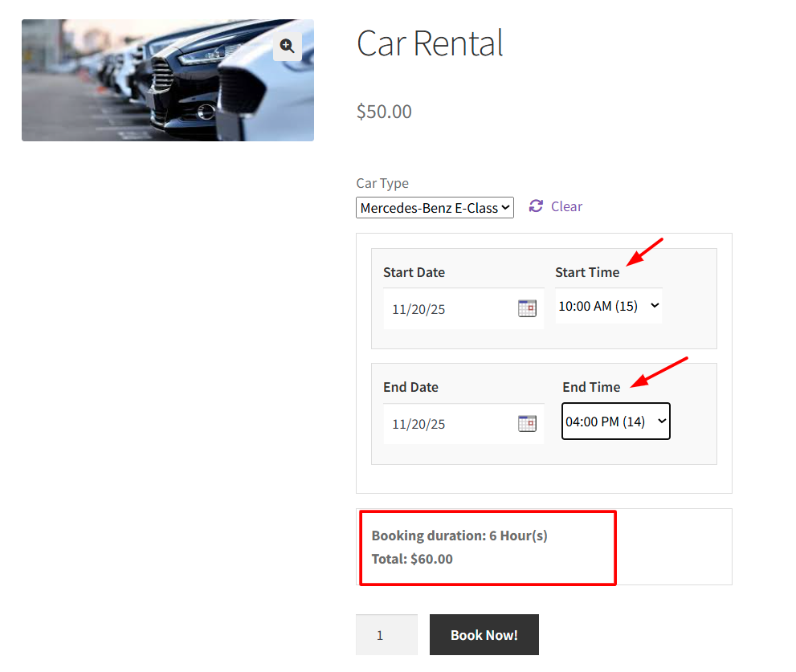
Task: Click the $50.00 price text
Action: tap(384, 112)
